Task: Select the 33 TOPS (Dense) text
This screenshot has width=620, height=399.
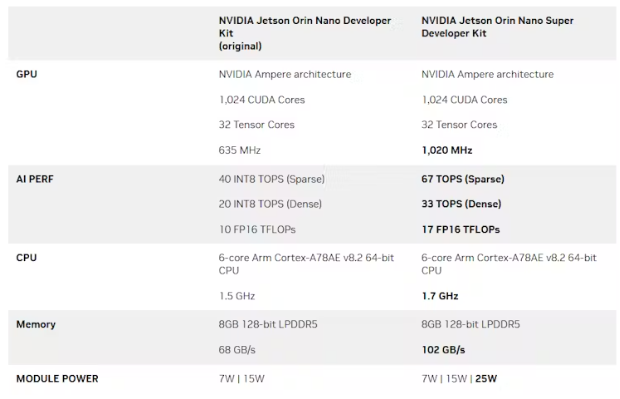Action: pyautogui.click(x=461, y=204)
